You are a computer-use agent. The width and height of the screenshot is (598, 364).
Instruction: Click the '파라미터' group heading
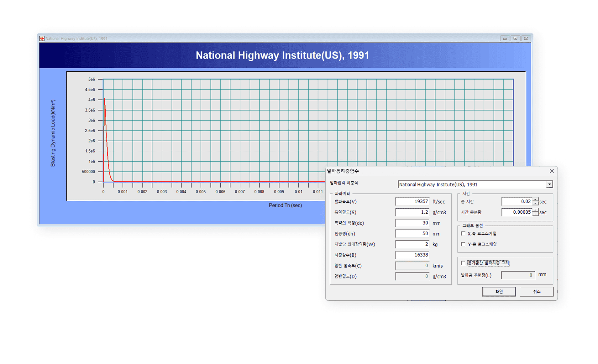tap(342, 194)
